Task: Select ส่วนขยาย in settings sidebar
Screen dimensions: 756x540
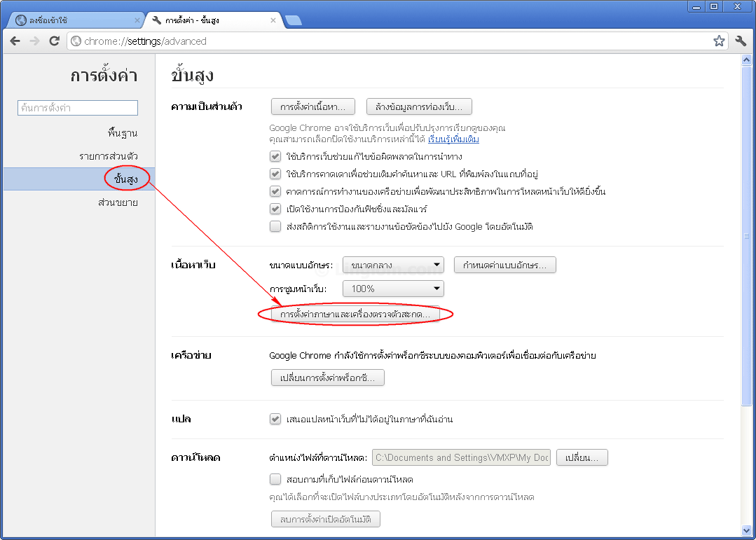Action: tap(118, 203)
